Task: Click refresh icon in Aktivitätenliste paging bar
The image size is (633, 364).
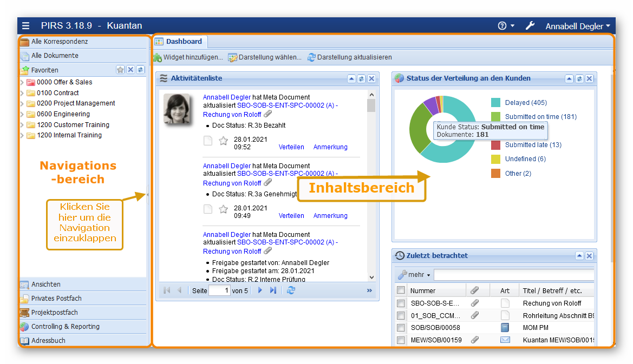Action: point(291,290)
